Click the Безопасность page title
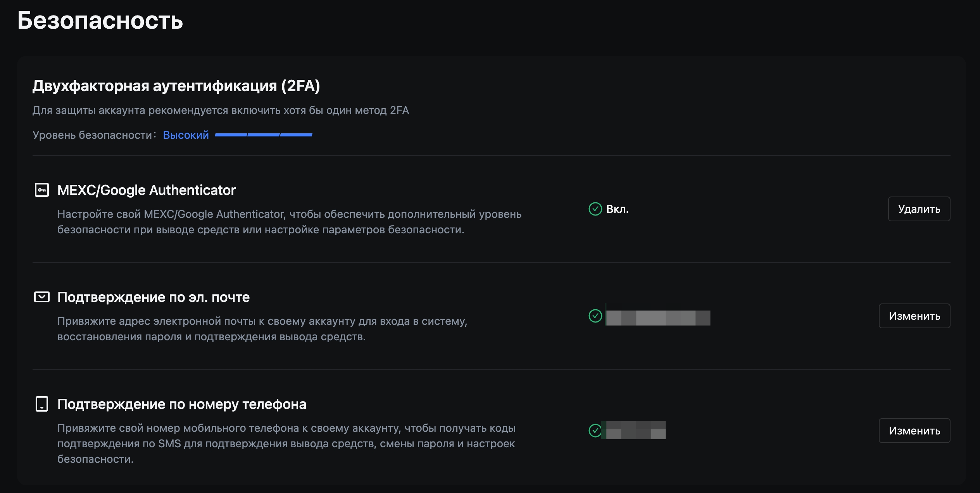980x493 pixels. (100, 20)
